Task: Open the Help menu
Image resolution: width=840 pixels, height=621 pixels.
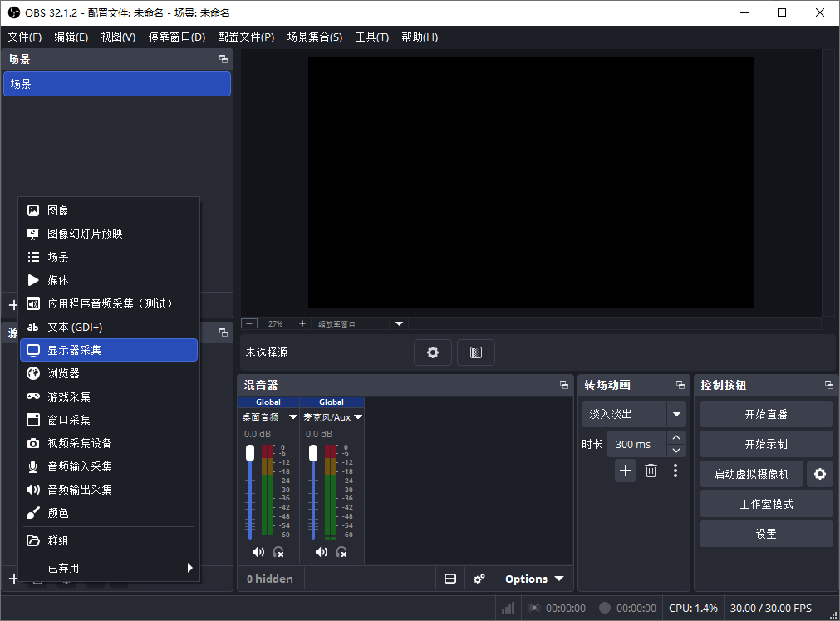Action: click(420, 37)
